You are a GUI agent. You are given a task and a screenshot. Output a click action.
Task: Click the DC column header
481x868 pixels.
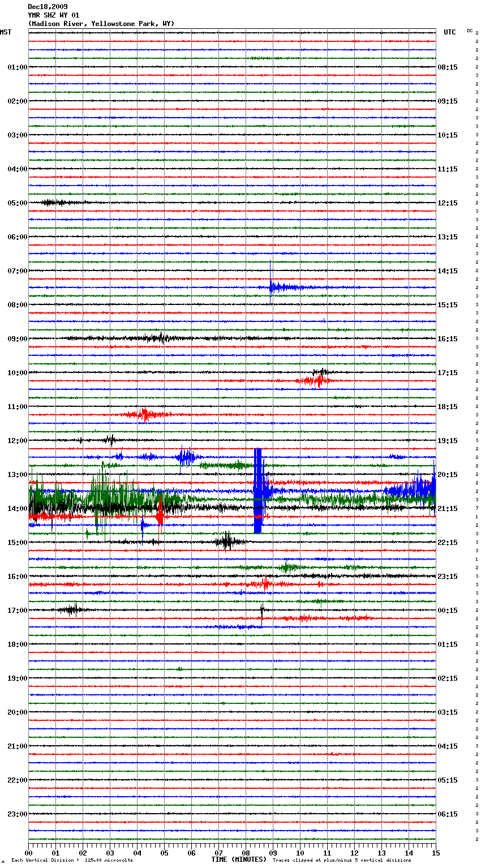470,31
